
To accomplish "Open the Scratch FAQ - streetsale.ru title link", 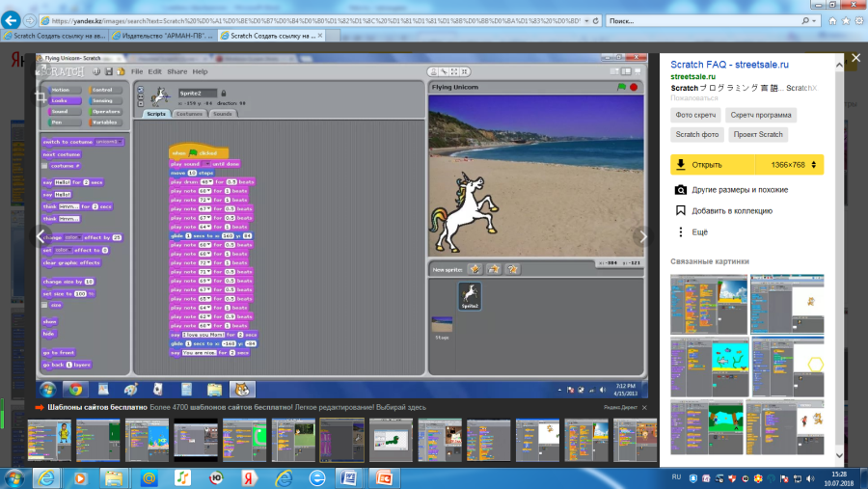I will pos(730,65).
